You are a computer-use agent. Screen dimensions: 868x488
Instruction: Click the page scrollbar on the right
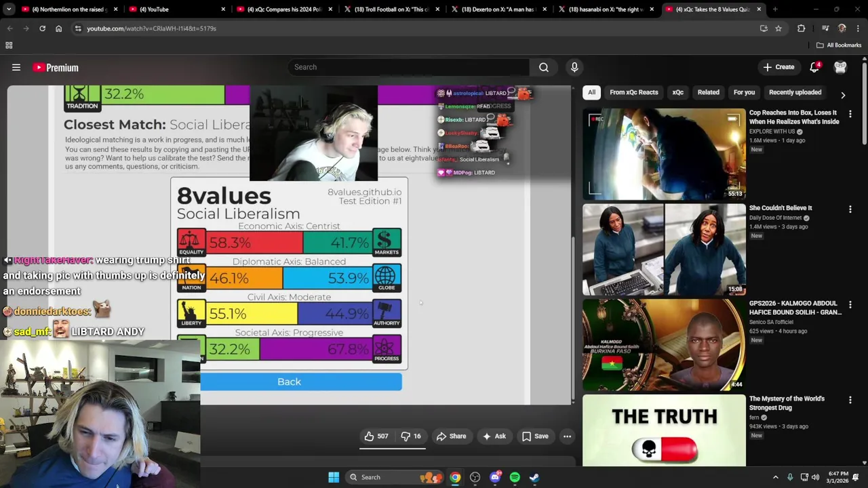[865, 102]
